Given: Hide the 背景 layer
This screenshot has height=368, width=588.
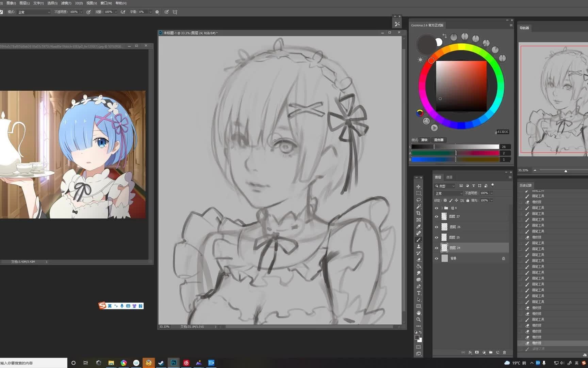Looking at the screenshot, I should click(x=437, y=259).
